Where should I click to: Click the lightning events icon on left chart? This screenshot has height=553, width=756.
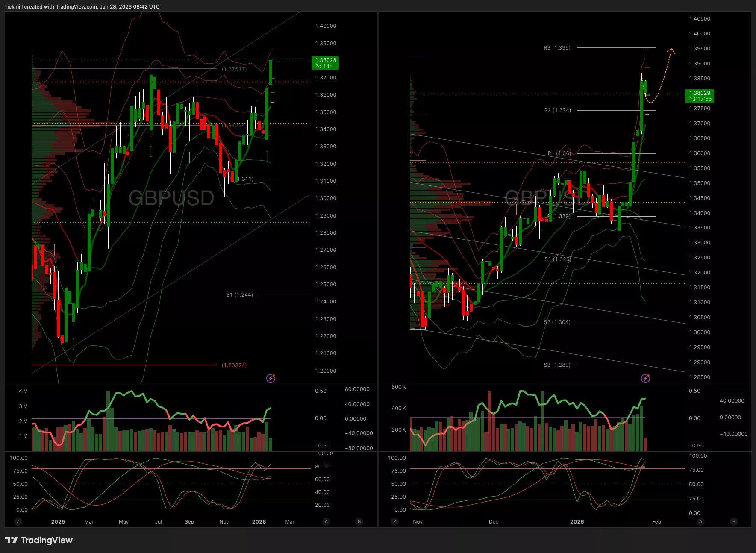click(271, 378)
